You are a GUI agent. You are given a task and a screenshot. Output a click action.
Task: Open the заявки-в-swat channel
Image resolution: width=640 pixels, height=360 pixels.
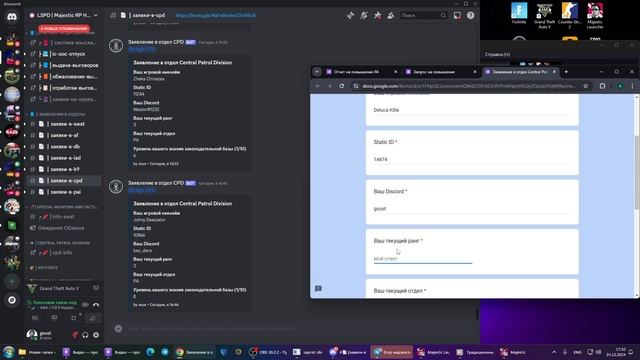pyautogui.click(x=64, y=124)
